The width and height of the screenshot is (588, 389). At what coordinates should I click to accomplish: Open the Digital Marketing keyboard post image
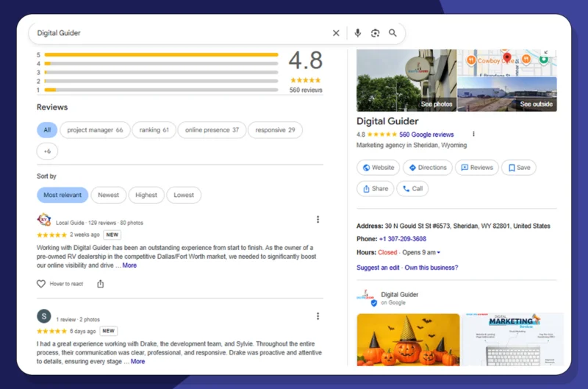pyautogui.click(x=513, y=340)
